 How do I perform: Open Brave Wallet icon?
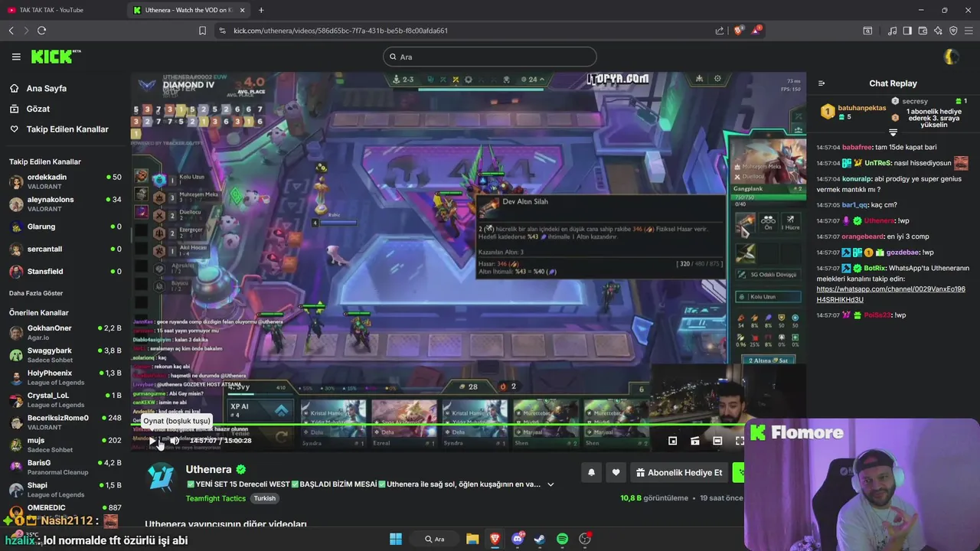(x=923, y=31)
